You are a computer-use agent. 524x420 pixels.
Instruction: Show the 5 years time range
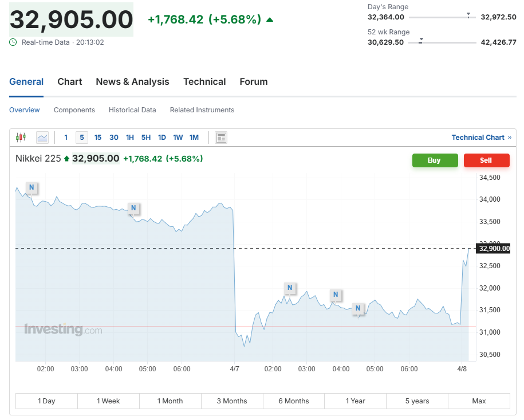pos(417,401)
